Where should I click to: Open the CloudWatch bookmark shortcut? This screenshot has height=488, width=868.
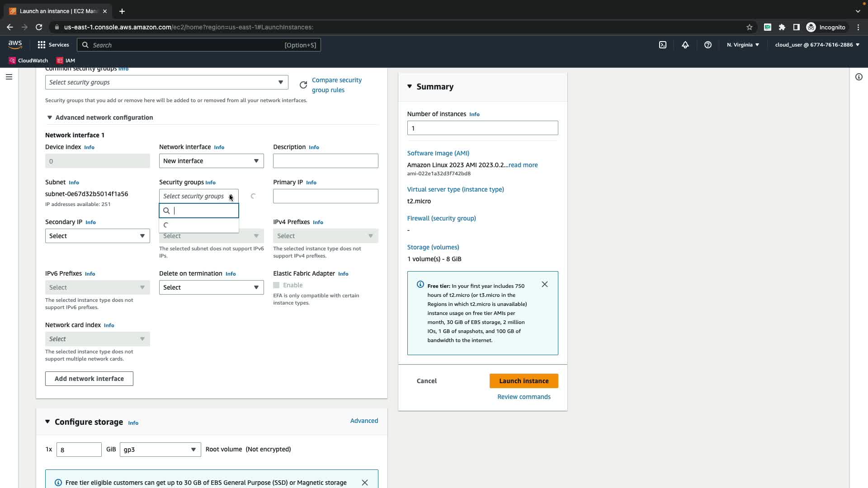pyautogui.click(x=28, y=61)
